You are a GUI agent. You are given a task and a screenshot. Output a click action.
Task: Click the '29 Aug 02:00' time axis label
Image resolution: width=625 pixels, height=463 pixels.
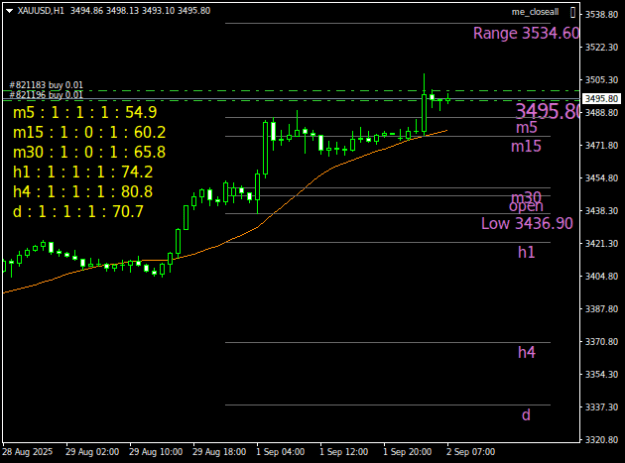[x=92, y=452]
